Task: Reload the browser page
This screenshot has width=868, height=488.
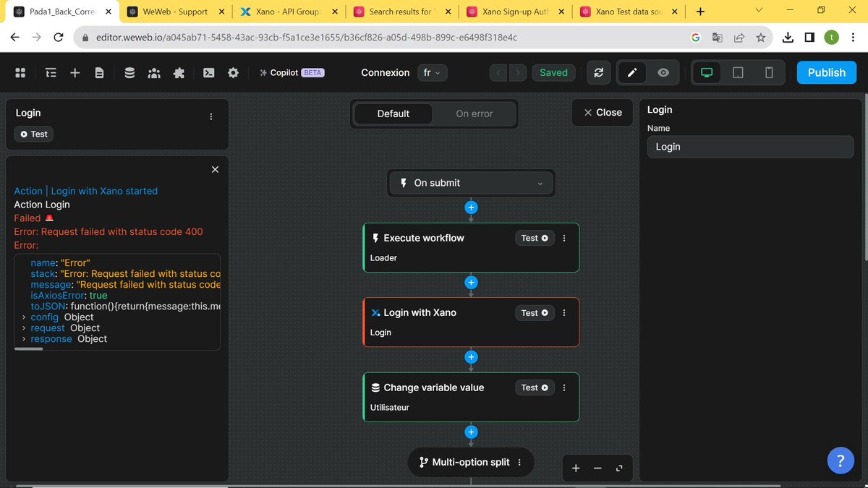Action: [59, 38]
